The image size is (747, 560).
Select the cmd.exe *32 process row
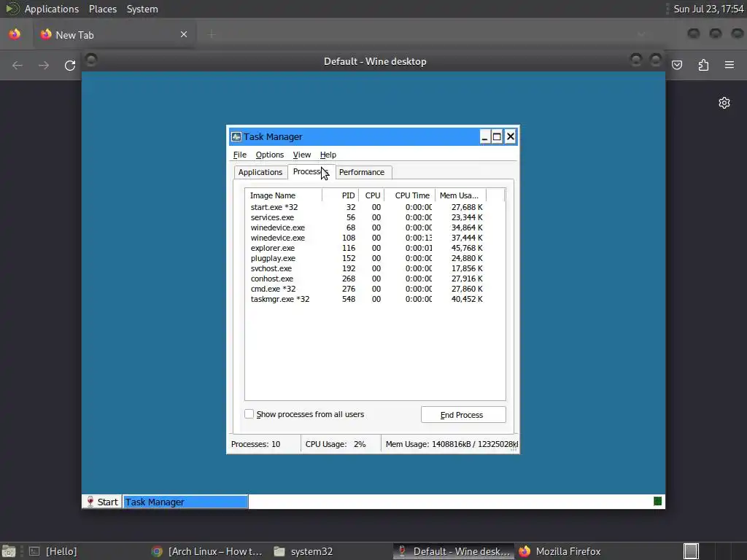pos(367,289)
